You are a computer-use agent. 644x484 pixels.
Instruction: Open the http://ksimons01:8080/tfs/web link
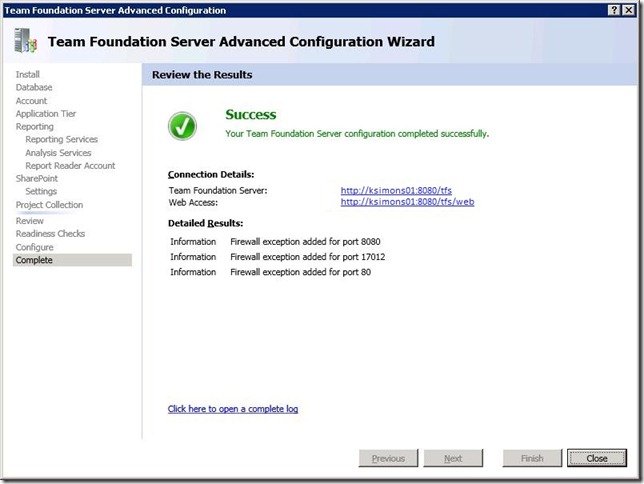click(407, 202)
